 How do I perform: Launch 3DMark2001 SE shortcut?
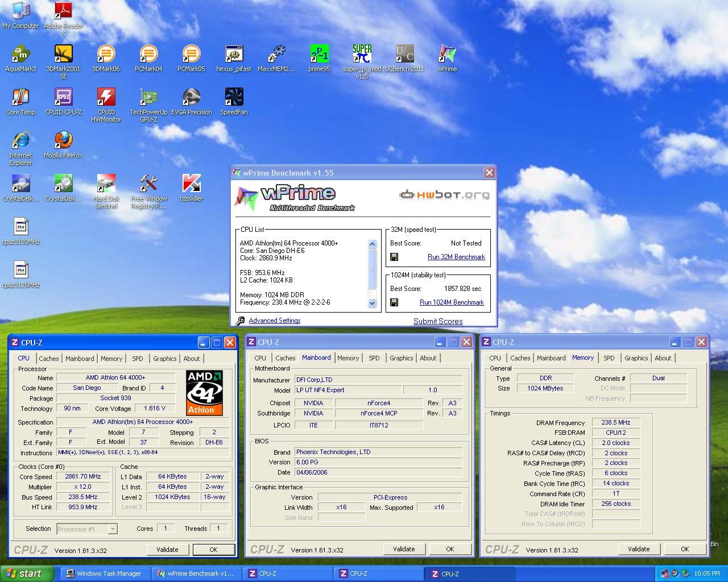tap(63, 61)
